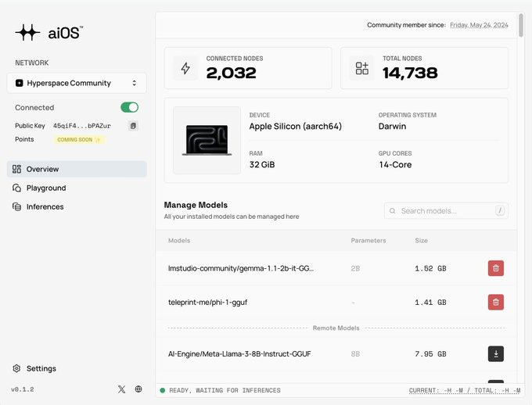
Task: Download the Meta-Llama-3-8B-Instruct-GGUF model
Action: pos(496,353)
